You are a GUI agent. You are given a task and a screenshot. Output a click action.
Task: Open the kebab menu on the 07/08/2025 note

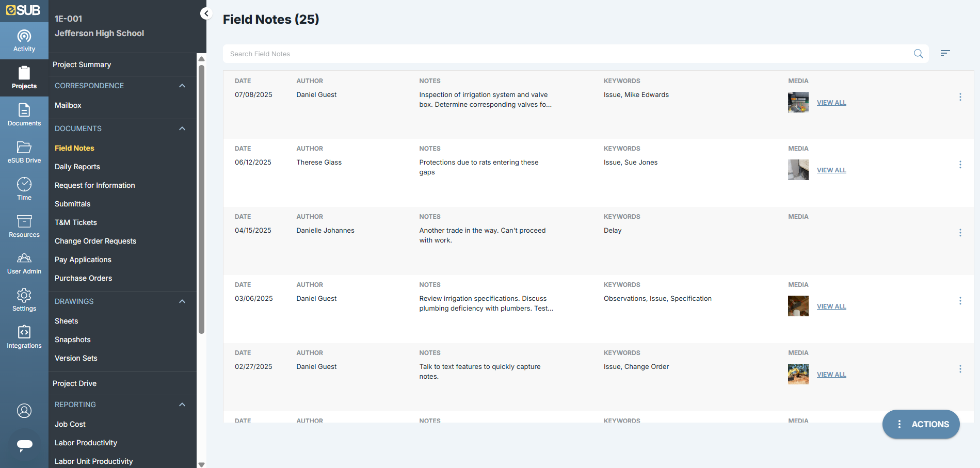[960, 96]
